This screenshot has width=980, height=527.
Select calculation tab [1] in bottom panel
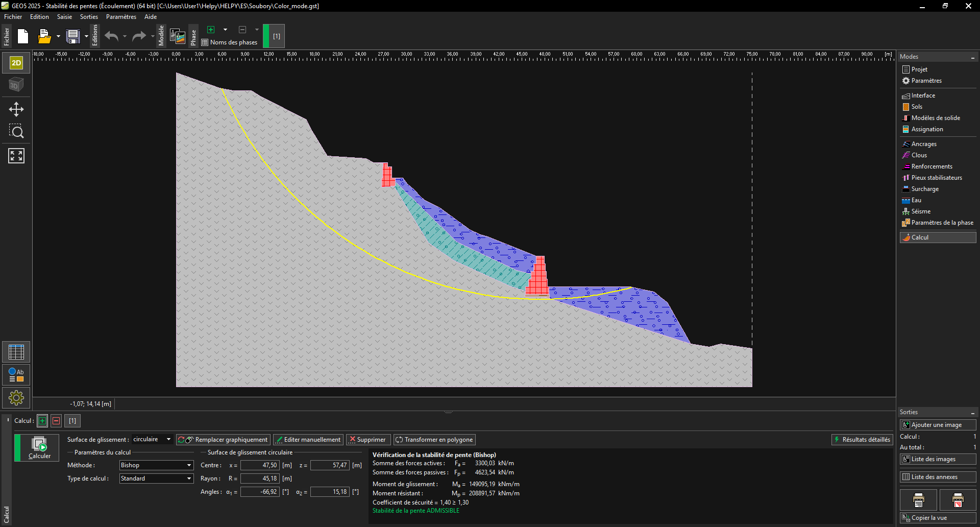point(72,421)
